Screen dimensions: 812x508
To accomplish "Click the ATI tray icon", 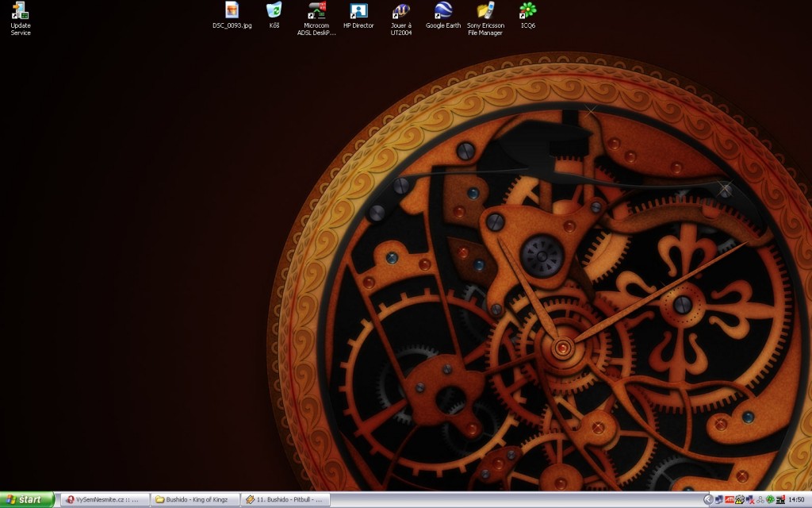I will tap(730, 500).
